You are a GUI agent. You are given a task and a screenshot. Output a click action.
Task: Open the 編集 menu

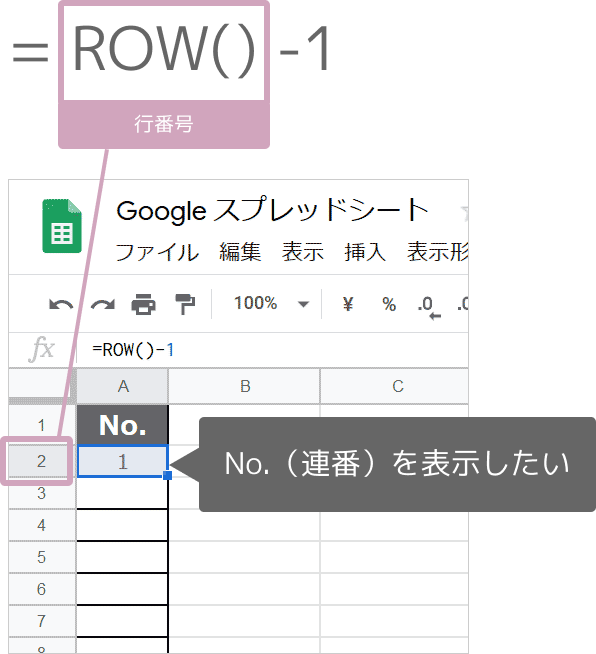(240, 252)
